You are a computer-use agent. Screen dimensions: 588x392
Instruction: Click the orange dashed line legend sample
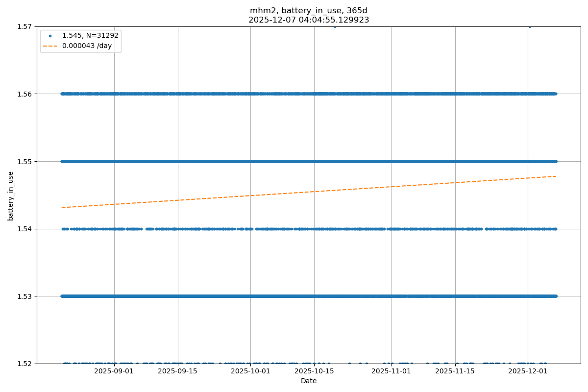coord(50,46)
